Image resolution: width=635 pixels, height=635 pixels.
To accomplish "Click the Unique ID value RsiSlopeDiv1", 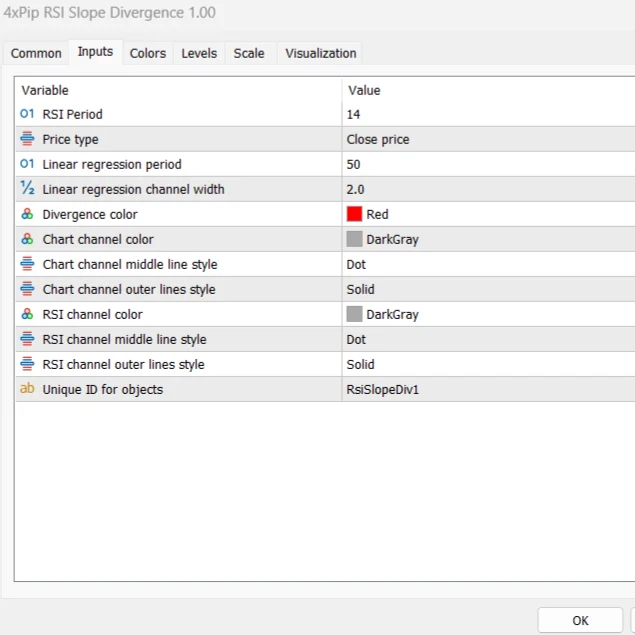I will click(383, 389).
